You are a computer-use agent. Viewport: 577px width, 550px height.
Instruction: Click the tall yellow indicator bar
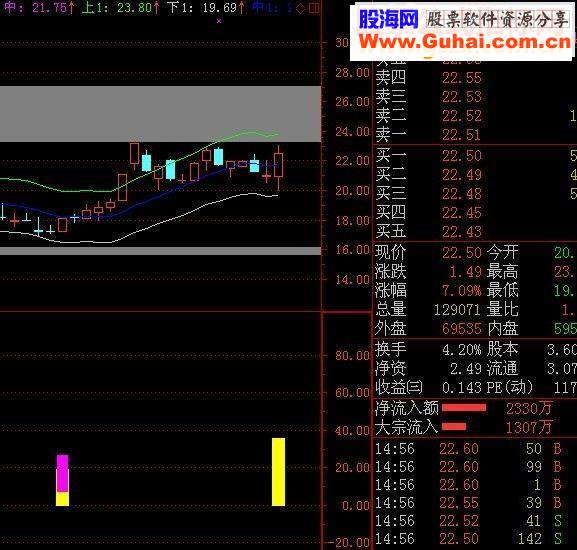278,472
